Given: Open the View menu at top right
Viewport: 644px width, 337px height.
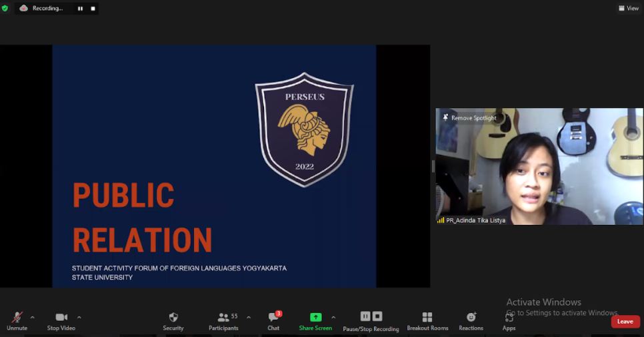Looking at the screenshot, I should [x=629, y=8].
